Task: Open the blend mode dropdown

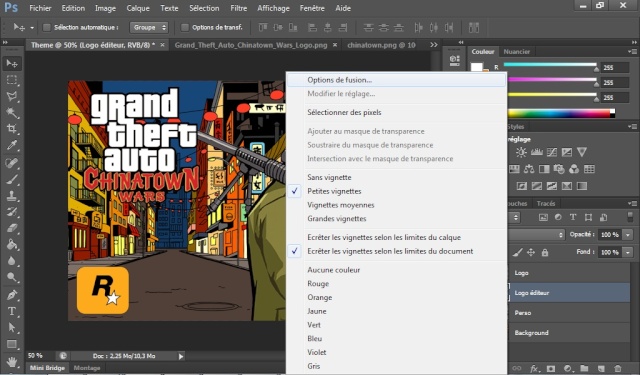Action: coord(536,235)
